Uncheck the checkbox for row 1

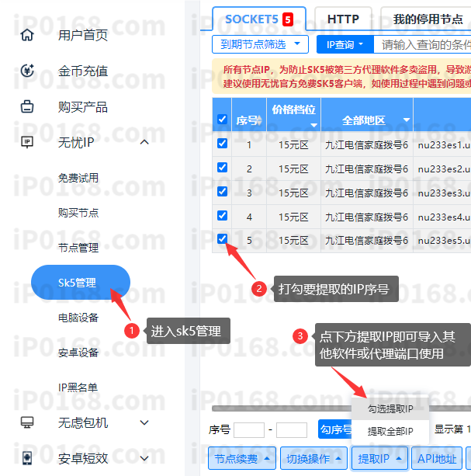(x=223, y=144)
